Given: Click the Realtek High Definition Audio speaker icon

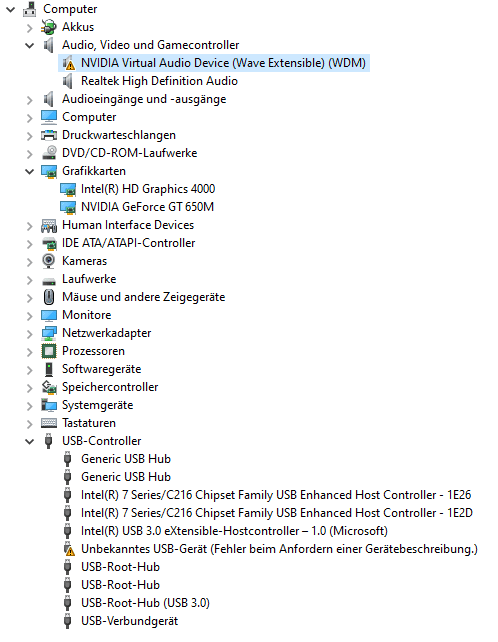Looking at the screenshot, I should pyautogui.click(x=68, y=81).
